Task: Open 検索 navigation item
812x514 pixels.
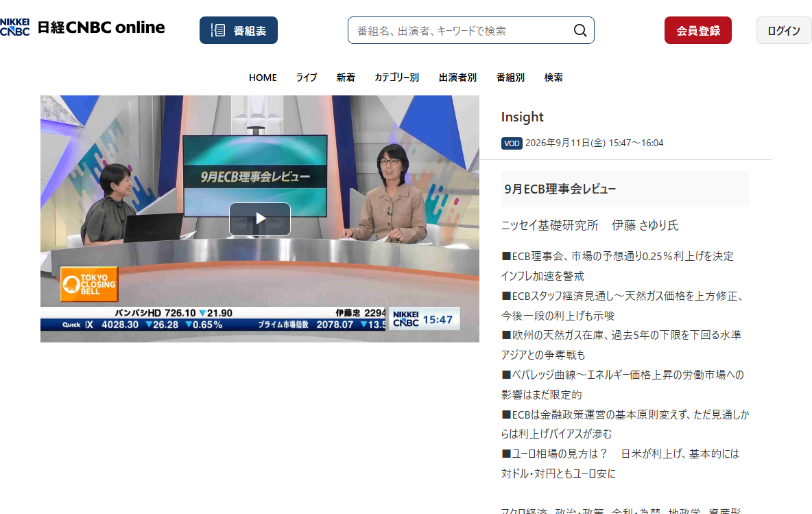Action: (553, 78)
